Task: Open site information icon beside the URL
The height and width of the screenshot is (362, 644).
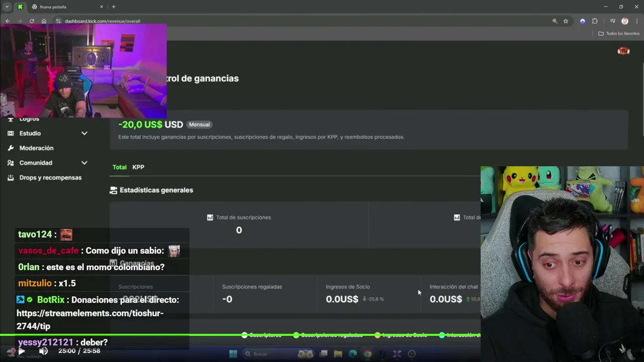Action: point(58,21)
